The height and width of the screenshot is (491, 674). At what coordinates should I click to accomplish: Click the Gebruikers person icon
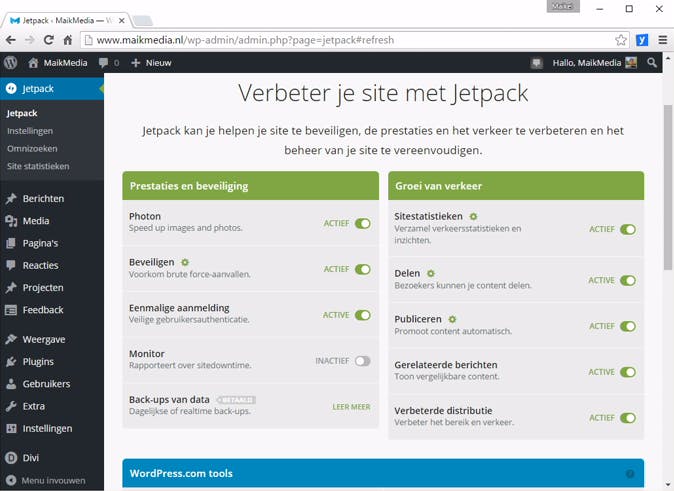tap(11, 384)
